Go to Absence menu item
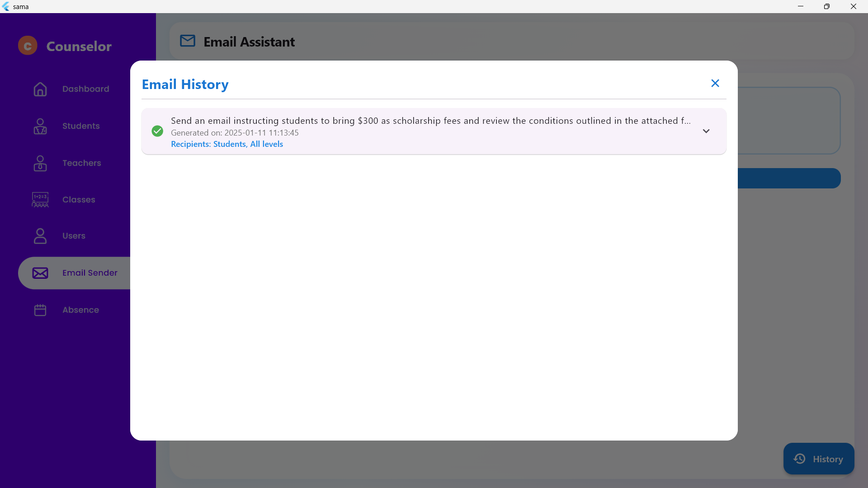The width and height of the screenshot is (868, 488). [x=80, y=310]
